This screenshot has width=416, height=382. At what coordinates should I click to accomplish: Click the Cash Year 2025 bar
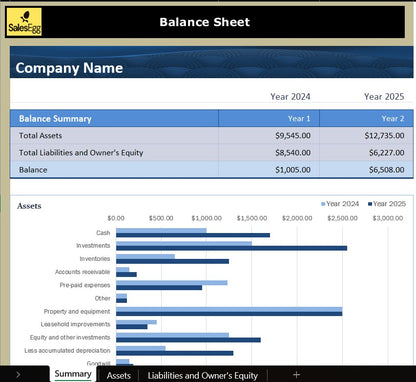pyautogui.click(x=193, y=235)
